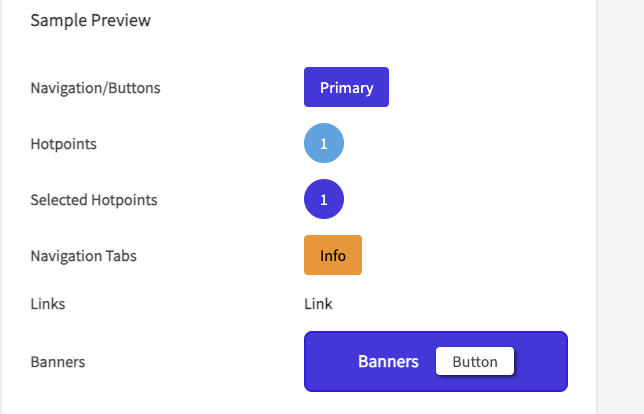
Task: Open the orange Info tab
Action: point(333,255)
